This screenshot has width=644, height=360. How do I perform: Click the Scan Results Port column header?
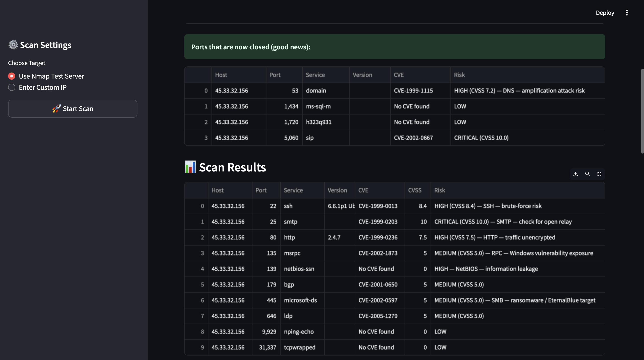click(x=266, y=190)
